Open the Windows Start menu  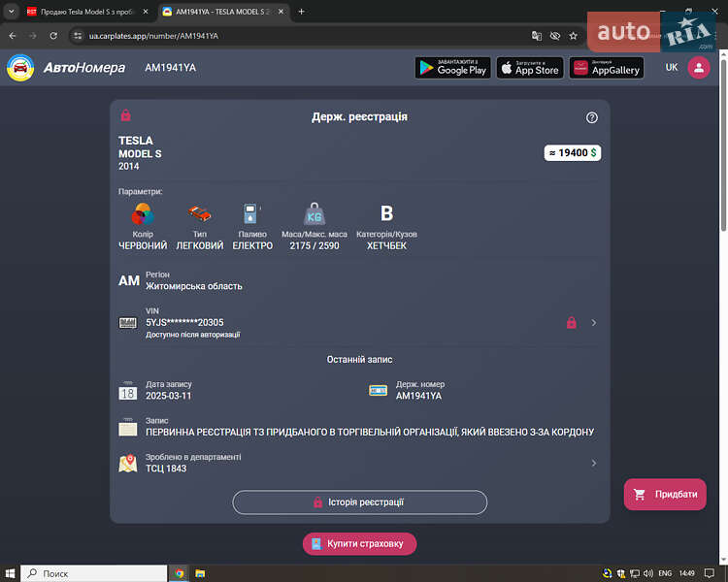click(10, 573)
